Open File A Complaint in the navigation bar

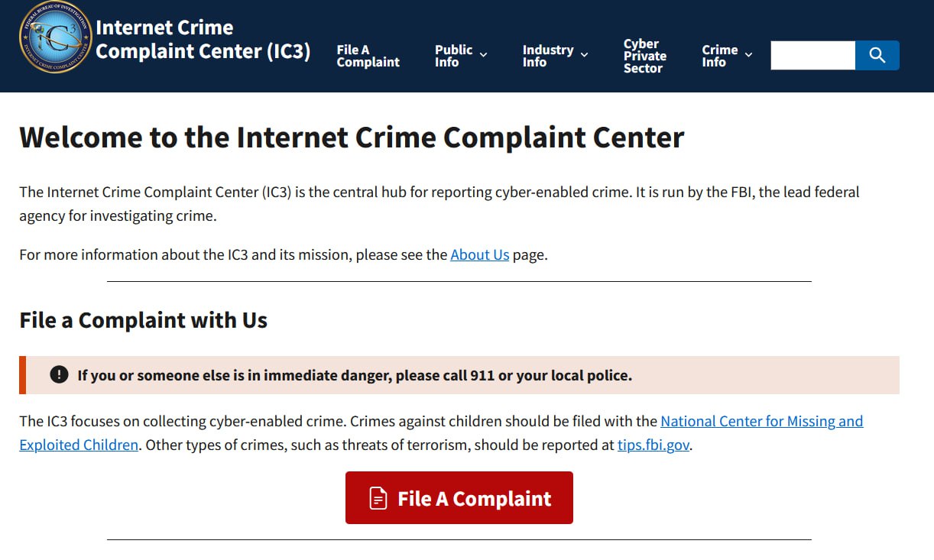pyautogui.click(x=368, y=56)
